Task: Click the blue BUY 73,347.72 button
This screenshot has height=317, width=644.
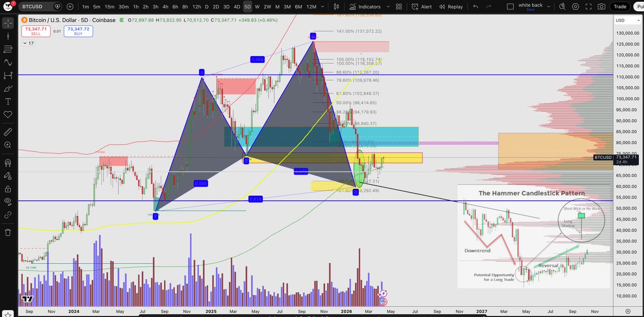Action: (78, 31)
